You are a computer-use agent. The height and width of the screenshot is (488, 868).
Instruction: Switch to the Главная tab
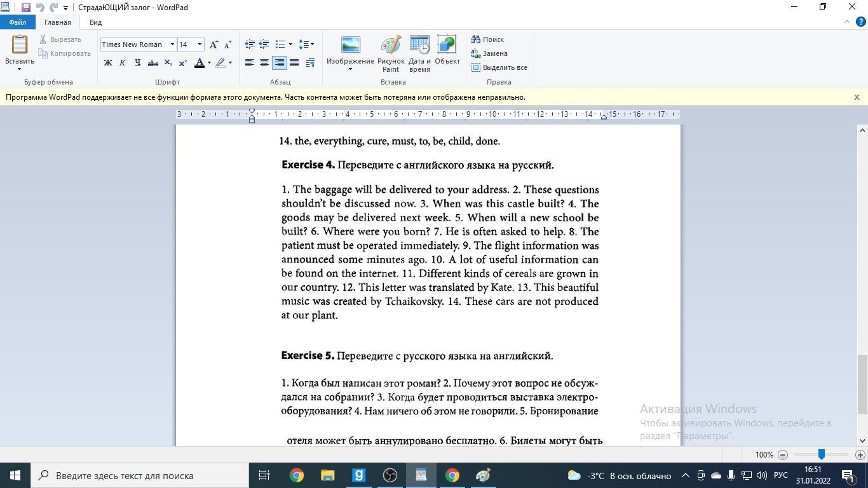tap(58, 22)
